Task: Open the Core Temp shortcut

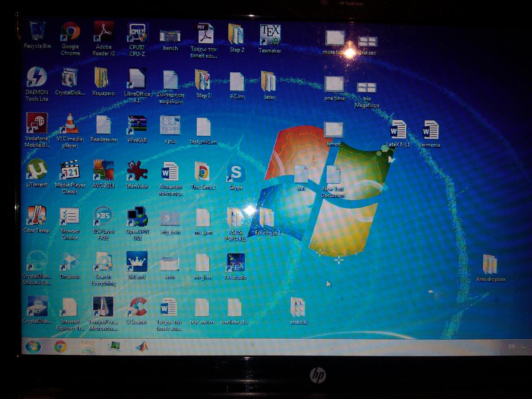Action: [36, 215]
